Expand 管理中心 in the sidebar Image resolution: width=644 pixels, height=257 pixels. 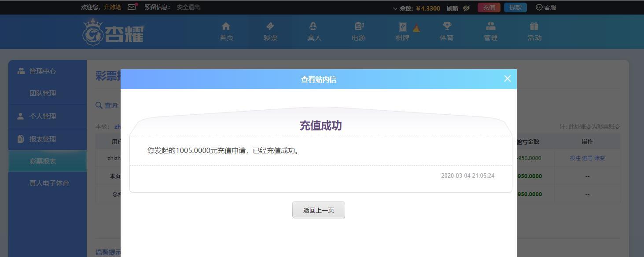pyautogui.click(x=43, y=71)
